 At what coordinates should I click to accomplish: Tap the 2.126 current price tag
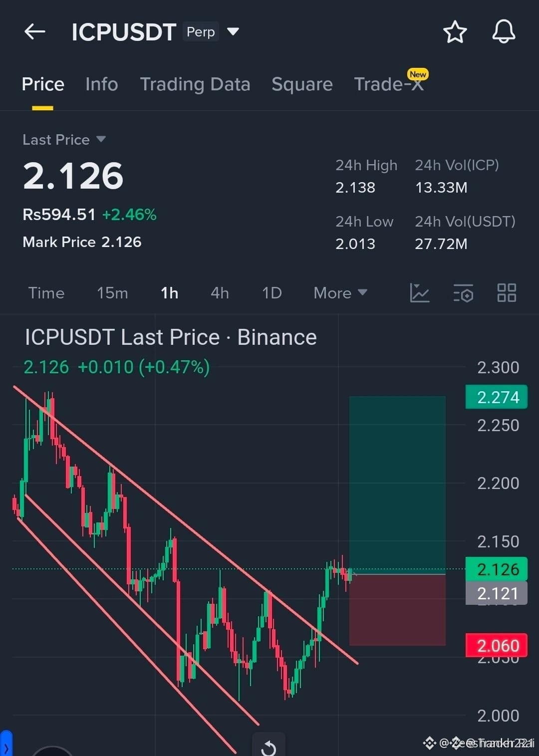point(497,569)
